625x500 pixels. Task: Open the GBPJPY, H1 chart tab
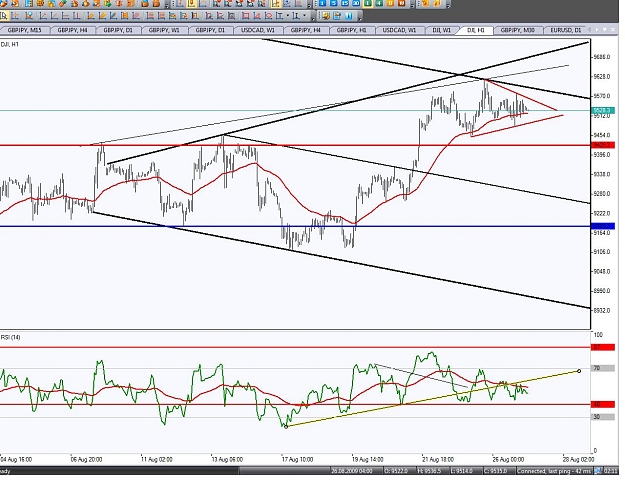click(x=351, y=30)
